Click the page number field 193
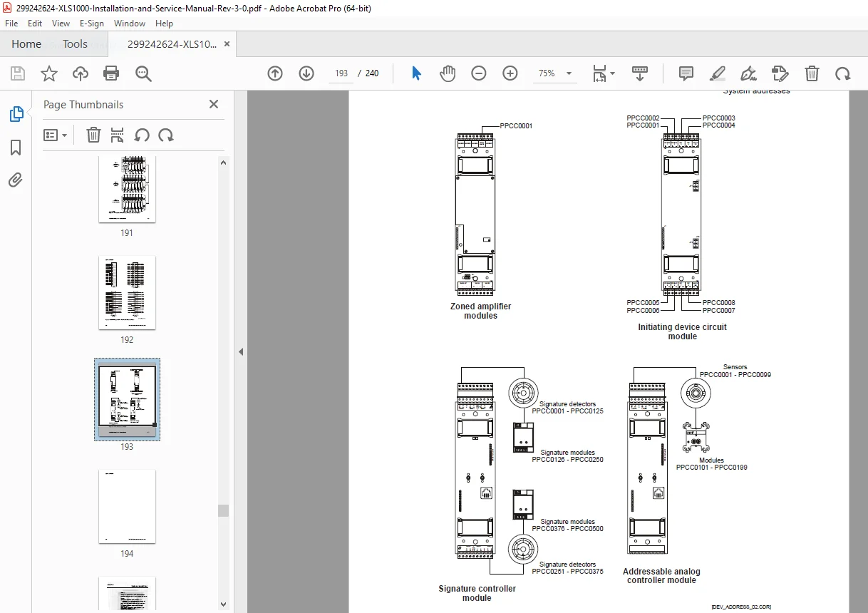The image size is (868, 613). (341, 73)
